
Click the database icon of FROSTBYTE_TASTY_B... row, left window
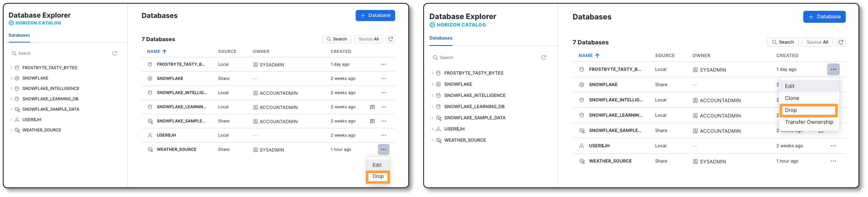150,64
